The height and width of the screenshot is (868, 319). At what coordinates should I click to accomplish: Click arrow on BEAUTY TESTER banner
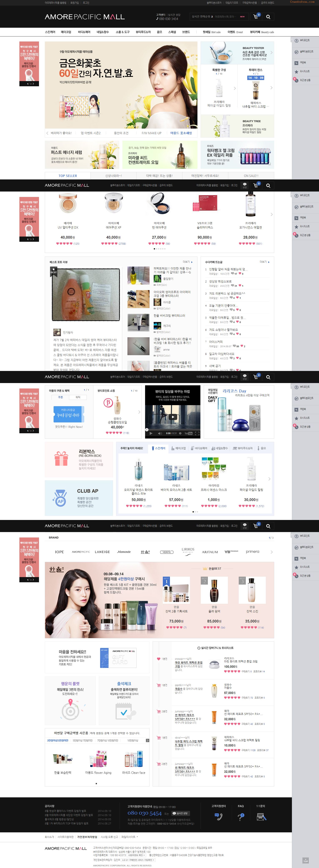point(271,53)
